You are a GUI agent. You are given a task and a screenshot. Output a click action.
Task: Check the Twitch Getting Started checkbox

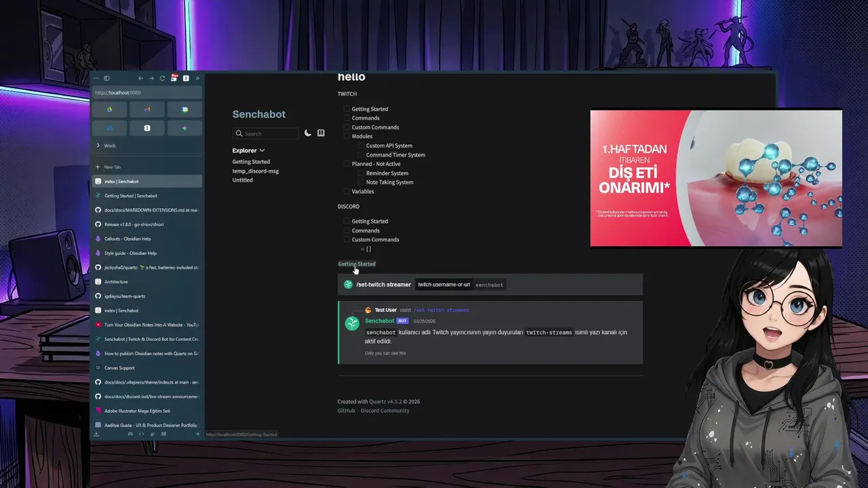tap(347, 109)
